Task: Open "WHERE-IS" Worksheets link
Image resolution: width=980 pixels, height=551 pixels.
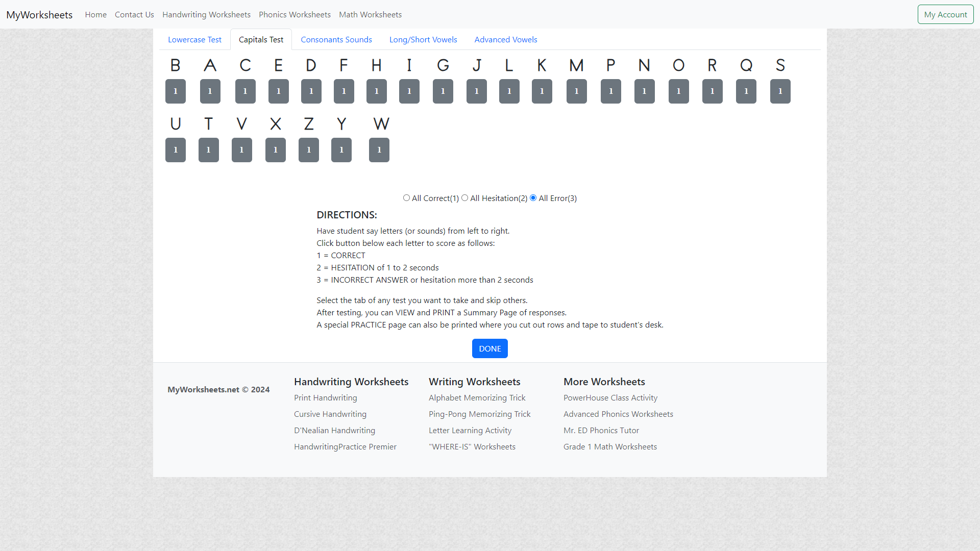Action: (472, 447)
